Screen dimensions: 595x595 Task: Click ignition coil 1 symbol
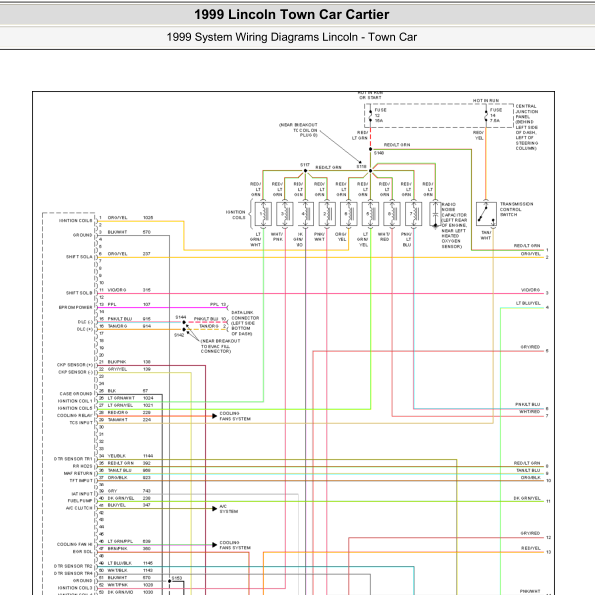click(x=263, y=214)
